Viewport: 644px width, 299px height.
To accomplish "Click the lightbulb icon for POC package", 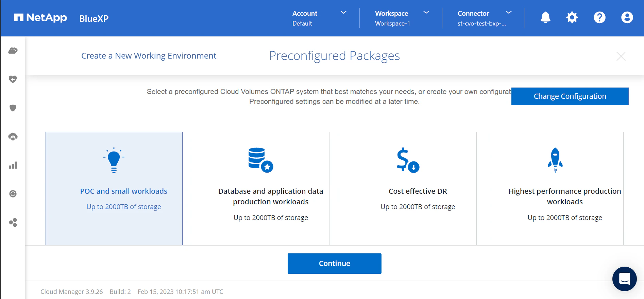I will click(114, 160).
